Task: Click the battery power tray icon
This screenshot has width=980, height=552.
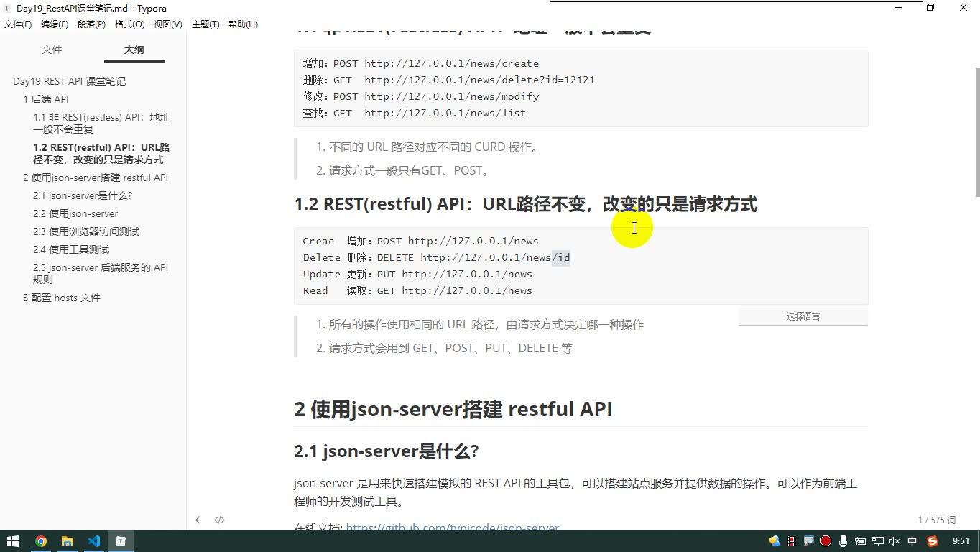Action: [x=860, y=541]
